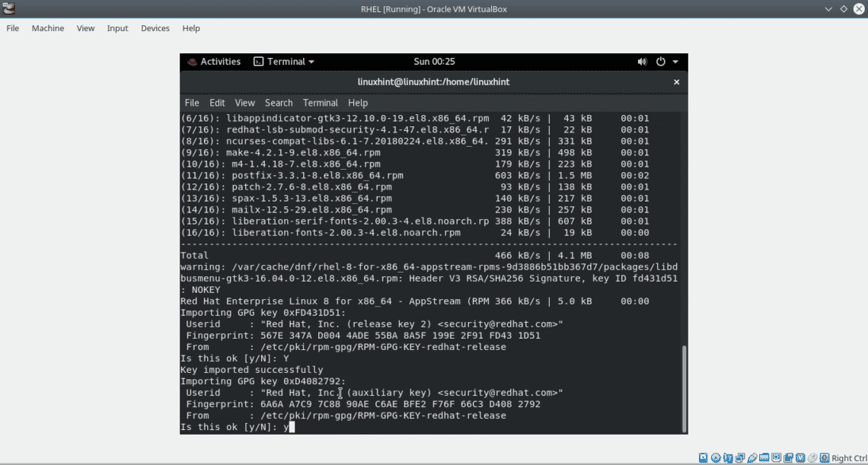Open the audio settings indicator icon
This screenshot has width=868, height=465.
coord(728,457)
